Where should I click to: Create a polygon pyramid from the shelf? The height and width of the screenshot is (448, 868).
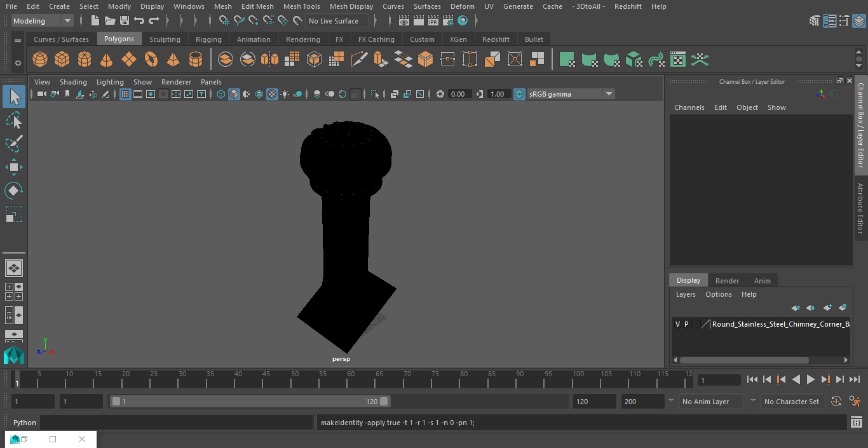click(173, 60)
